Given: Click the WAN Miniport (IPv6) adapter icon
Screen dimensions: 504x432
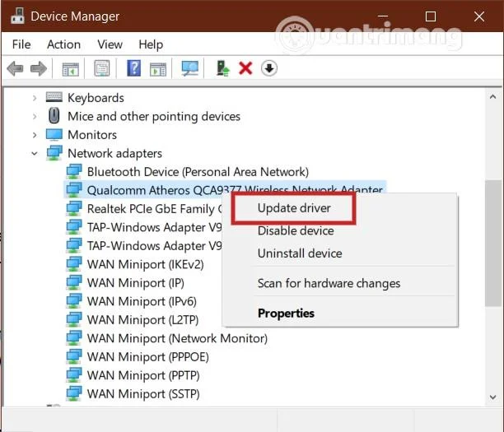Looking at the screenshot, I should 74,300.
